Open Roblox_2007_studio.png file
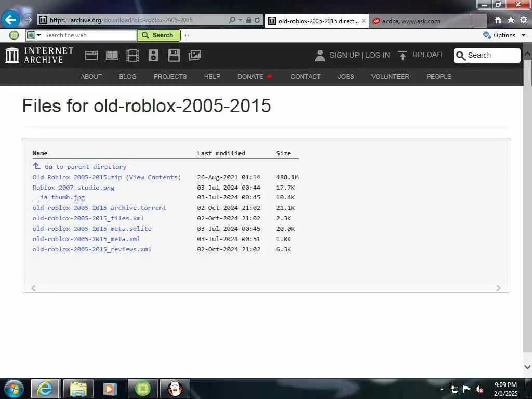Viewport: 532px width, 399px height. [73, 187]
